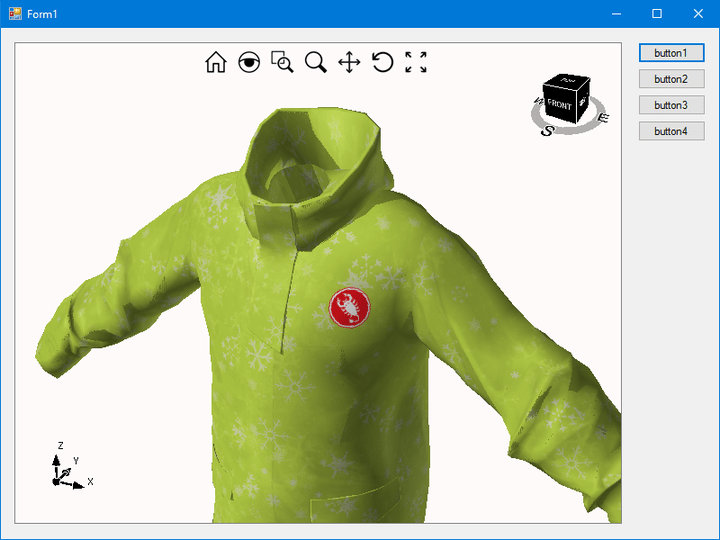This screenshot has height=540, width=720.
Task: Select the zoom window tool
Action: (x=282, y=63)
